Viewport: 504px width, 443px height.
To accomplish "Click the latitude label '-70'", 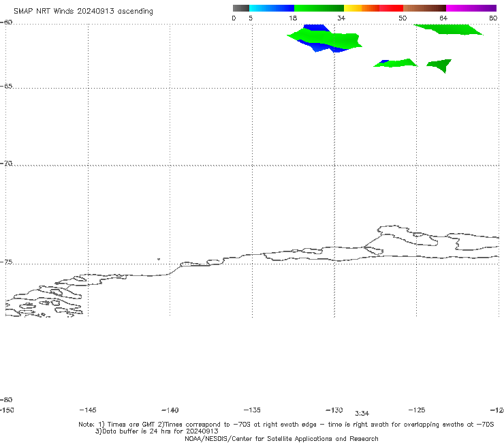I will 6,164.
